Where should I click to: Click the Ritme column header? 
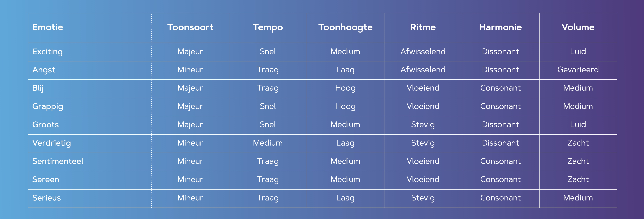pos(423,27)
